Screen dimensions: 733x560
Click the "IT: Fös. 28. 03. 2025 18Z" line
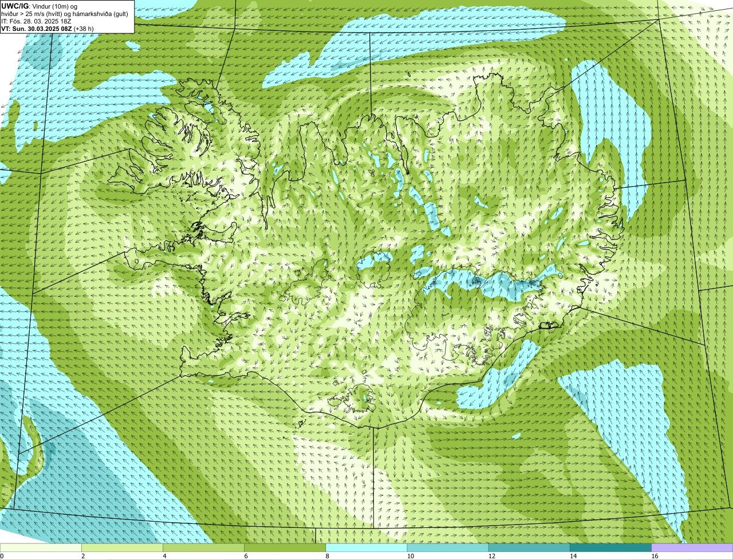36,21
